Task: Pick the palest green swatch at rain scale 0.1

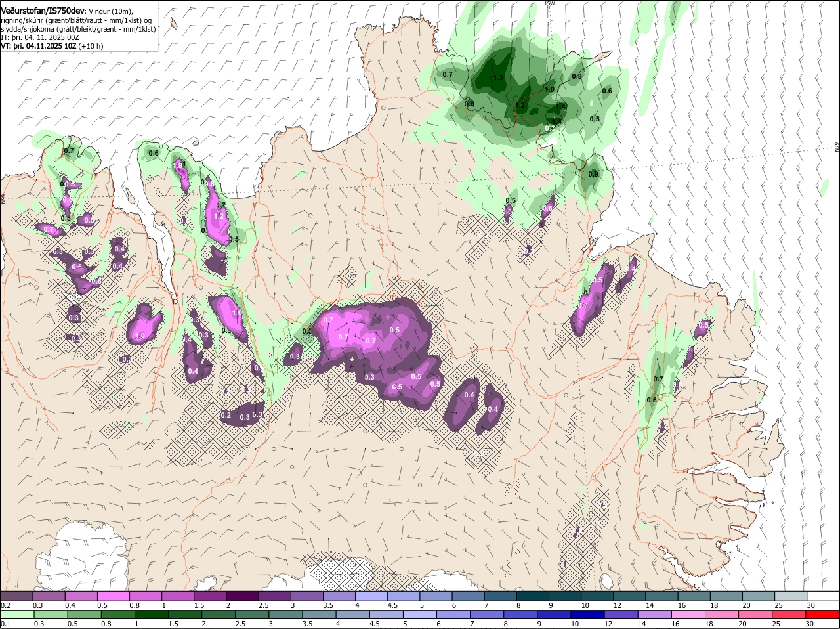Action: pyautogui.click(x=18, y=614)
